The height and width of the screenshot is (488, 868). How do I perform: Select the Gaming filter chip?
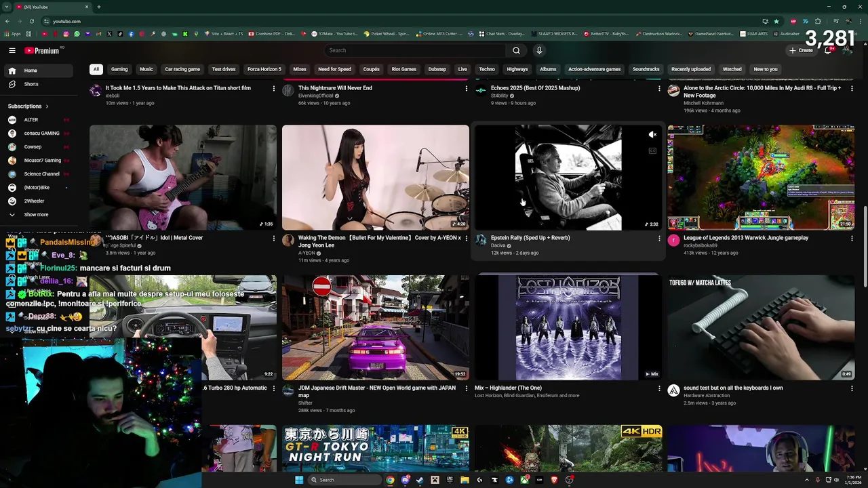pos(119,69)
